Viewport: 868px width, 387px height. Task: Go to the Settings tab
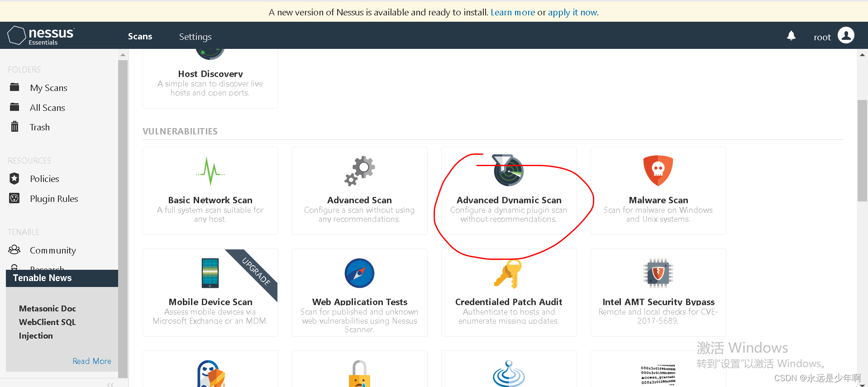(195, 37)
